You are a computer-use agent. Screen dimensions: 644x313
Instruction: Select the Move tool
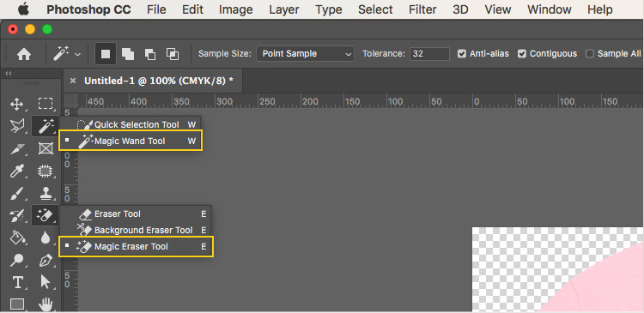coord(16,105)
